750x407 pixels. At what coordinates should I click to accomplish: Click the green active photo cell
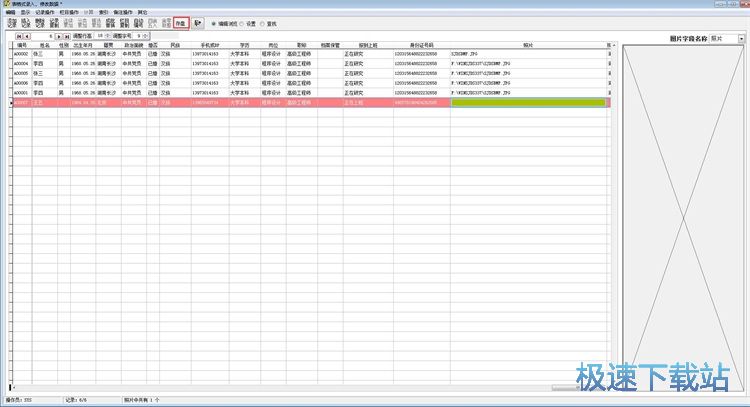point(529,102)
